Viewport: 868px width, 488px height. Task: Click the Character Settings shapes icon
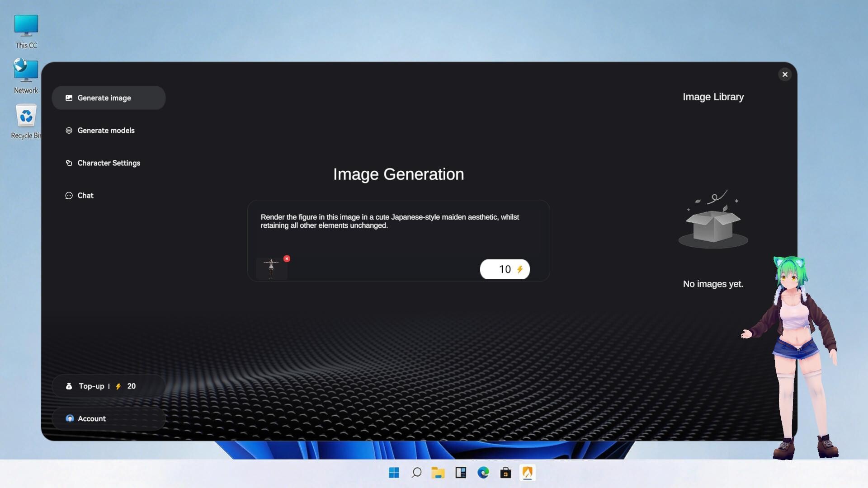pos(69,163)
